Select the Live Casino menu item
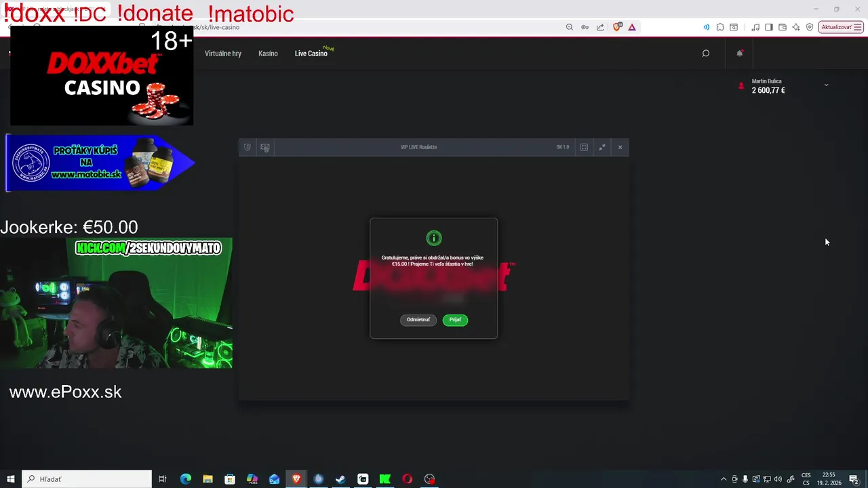Screen dimensions: 868x488 311,54
